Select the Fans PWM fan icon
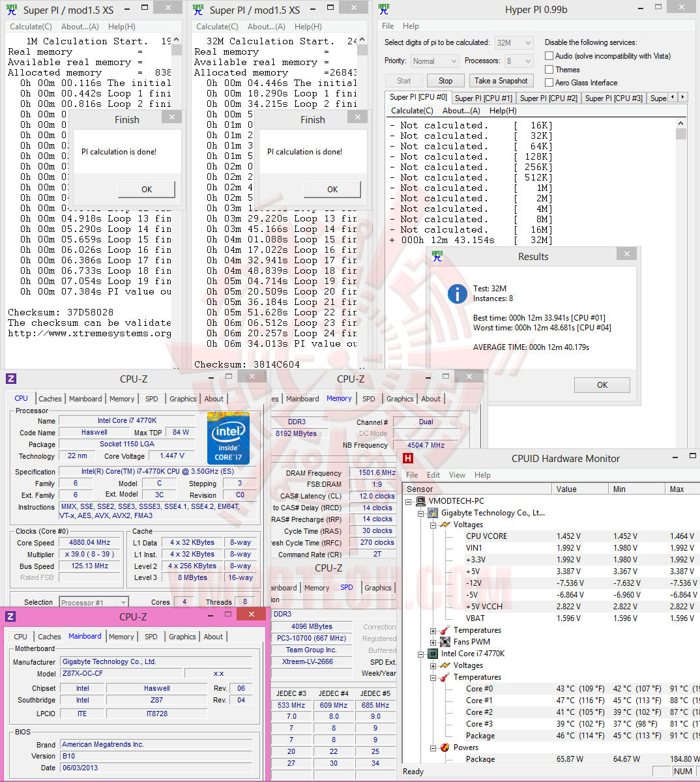 click(445, 642)
